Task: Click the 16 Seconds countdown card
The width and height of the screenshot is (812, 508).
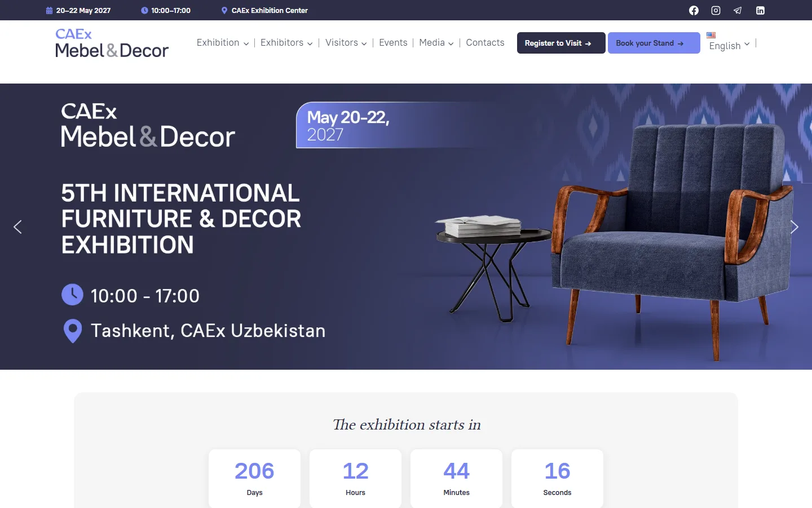Action: (557, 478)
